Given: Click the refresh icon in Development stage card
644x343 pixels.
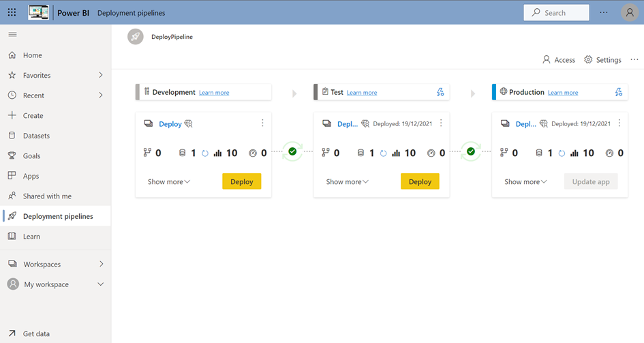Looking at the screenshot, I should point(205,153).
